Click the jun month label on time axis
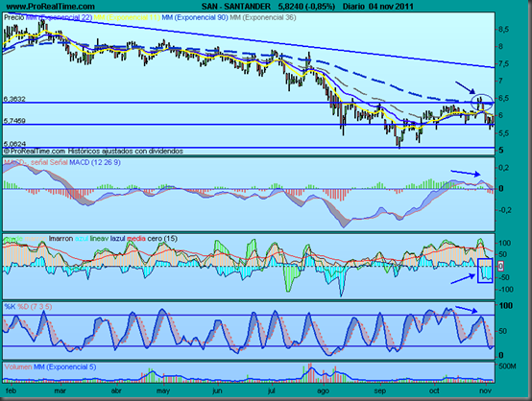532x401 pixels. 217,390
